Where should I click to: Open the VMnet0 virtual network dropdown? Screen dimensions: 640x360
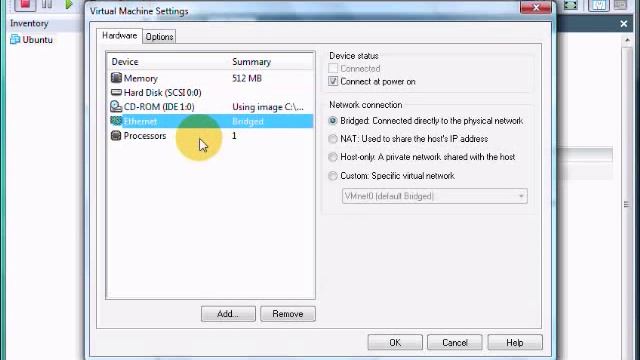click(x=435, y=196)
